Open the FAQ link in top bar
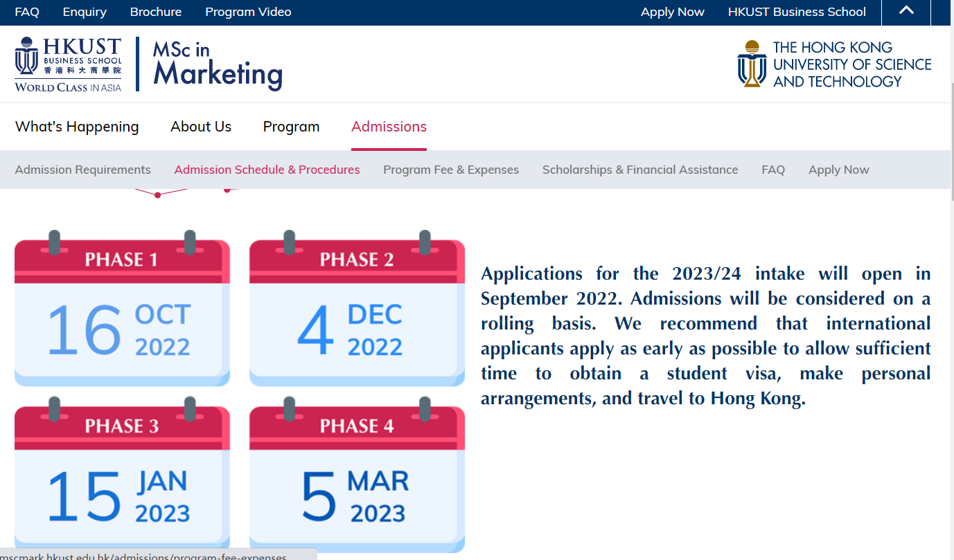This screenshot has width=954, height=560. 27,12
